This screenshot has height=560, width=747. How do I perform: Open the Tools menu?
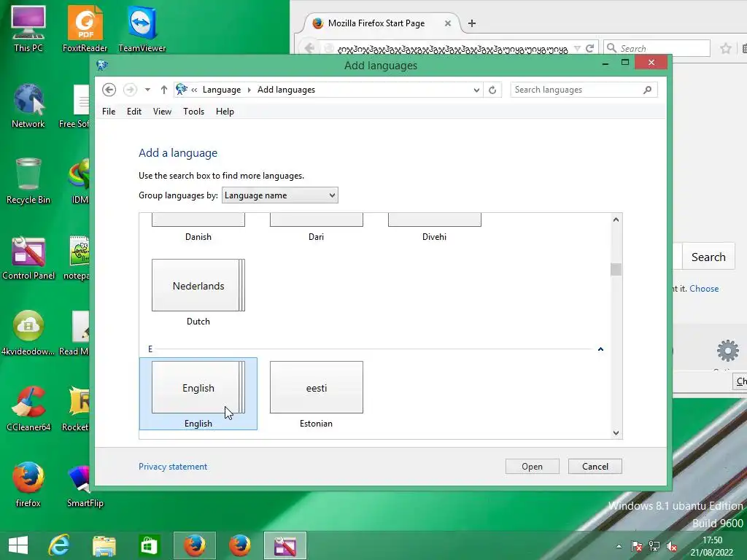tap(193, 112)
